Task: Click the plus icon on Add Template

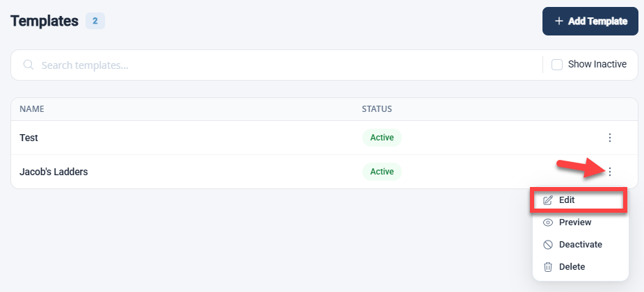Action: click(558, 21)
